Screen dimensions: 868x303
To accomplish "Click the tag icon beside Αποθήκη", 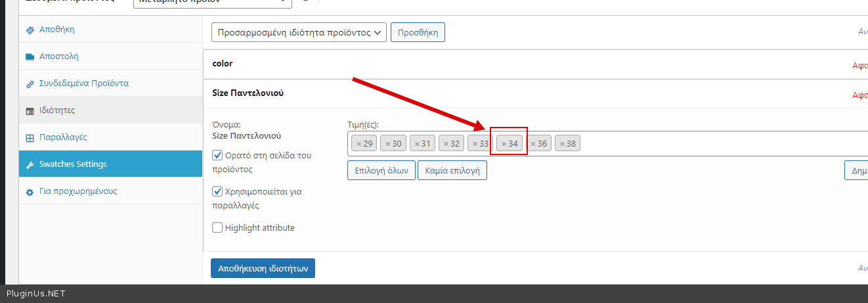I will tap(30, 30).
